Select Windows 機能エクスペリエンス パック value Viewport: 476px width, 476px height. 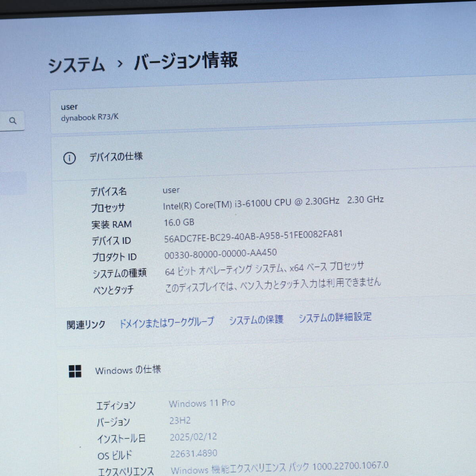[x=280, y=468]
